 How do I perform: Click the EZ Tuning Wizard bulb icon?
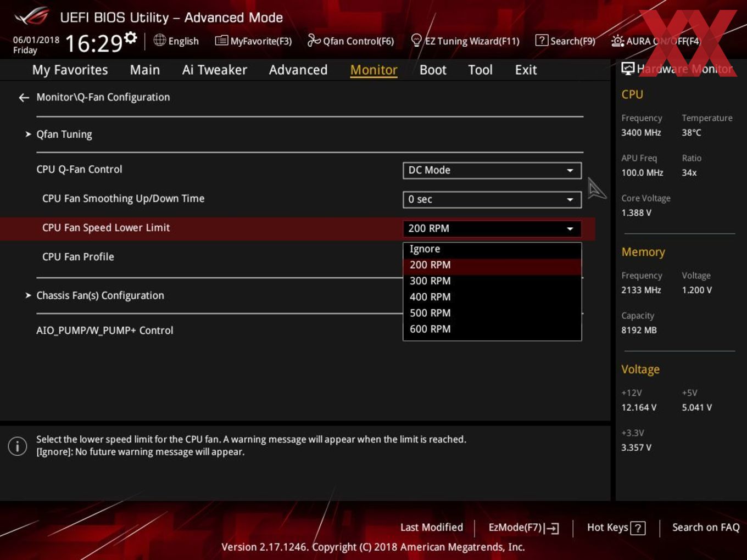coord(416,40)
